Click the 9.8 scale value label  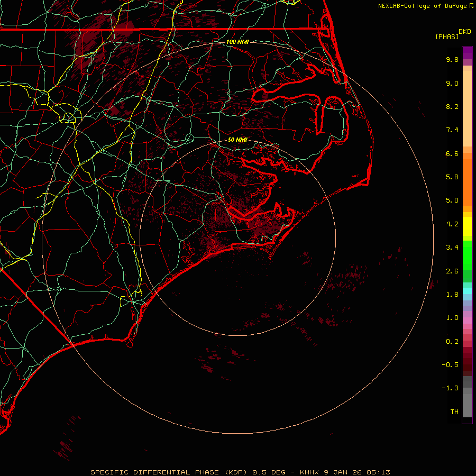pos(452,60)
